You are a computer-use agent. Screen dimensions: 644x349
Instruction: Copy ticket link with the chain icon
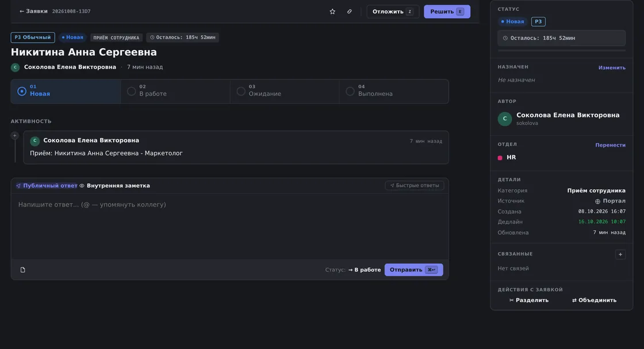350,11
